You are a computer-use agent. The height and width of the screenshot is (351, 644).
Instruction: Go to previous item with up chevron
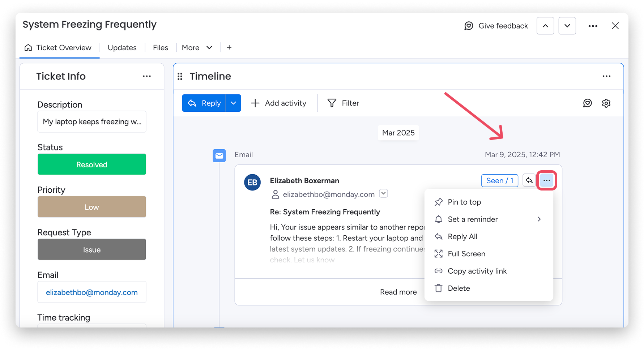[545, 26]
